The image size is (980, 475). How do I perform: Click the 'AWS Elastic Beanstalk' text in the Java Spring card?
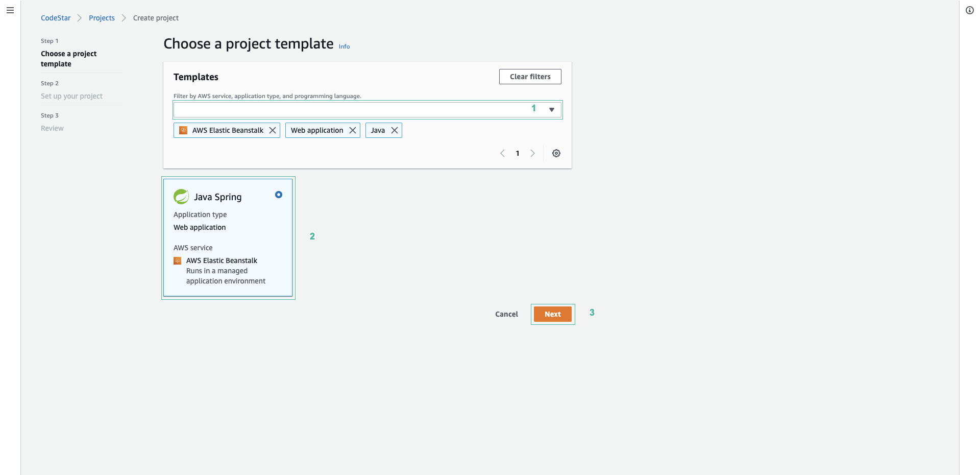[222, 260]
